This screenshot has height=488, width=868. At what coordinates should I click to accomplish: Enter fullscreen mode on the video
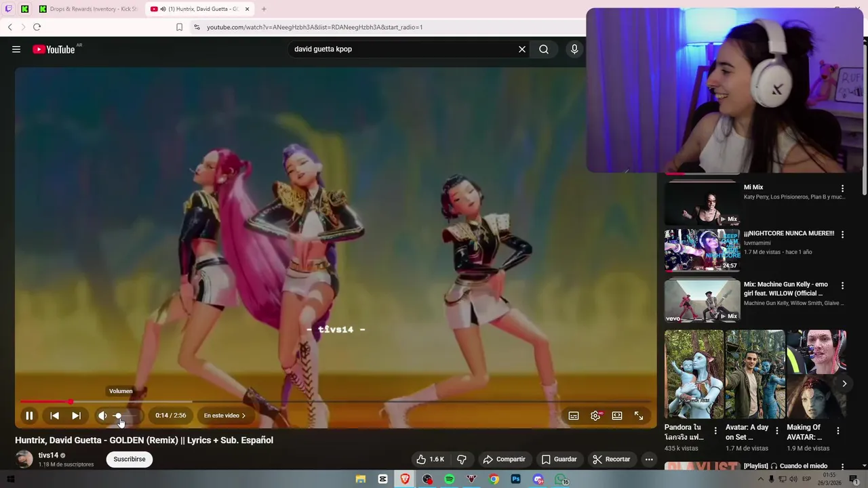point(639,415)
